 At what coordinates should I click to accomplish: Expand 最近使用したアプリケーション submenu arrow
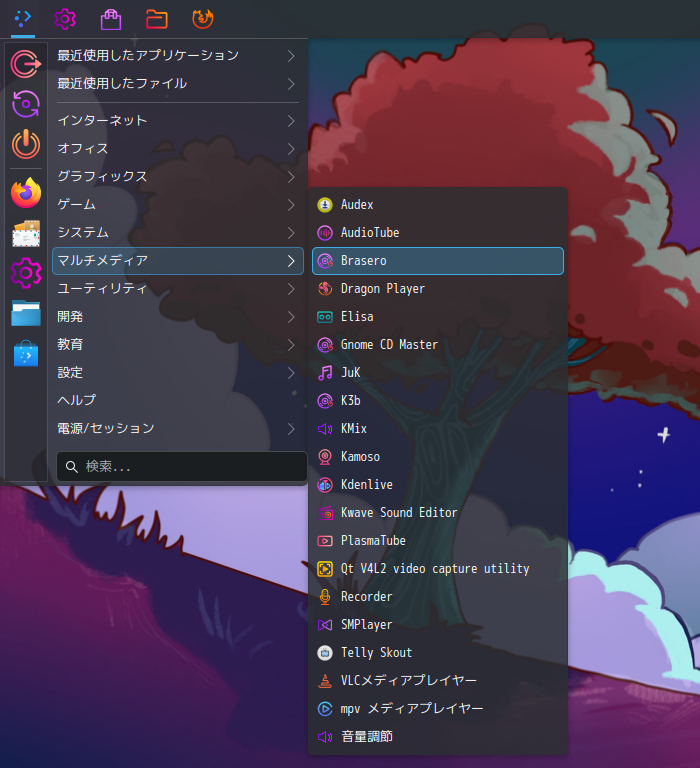pos(291,56)
